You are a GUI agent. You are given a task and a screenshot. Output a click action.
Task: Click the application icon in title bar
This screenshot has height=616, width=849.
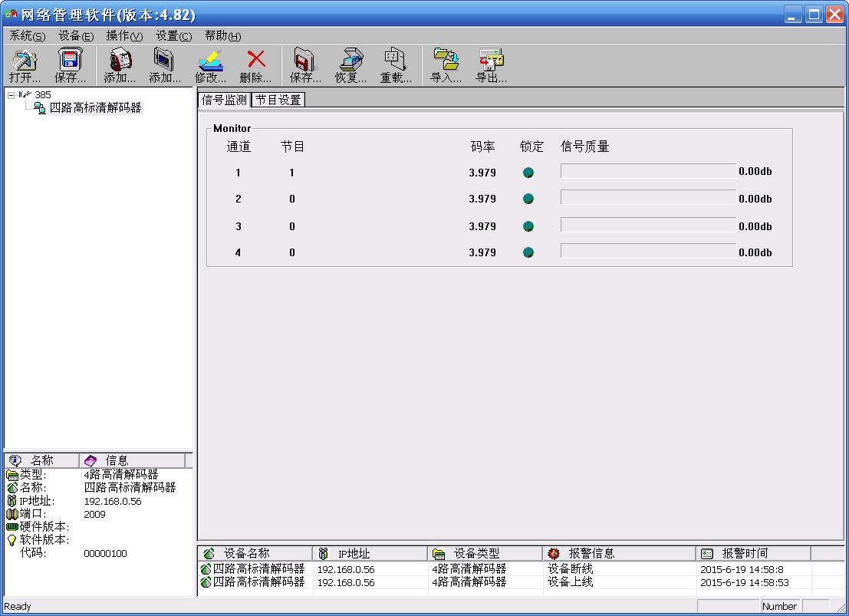coord(11,14)
